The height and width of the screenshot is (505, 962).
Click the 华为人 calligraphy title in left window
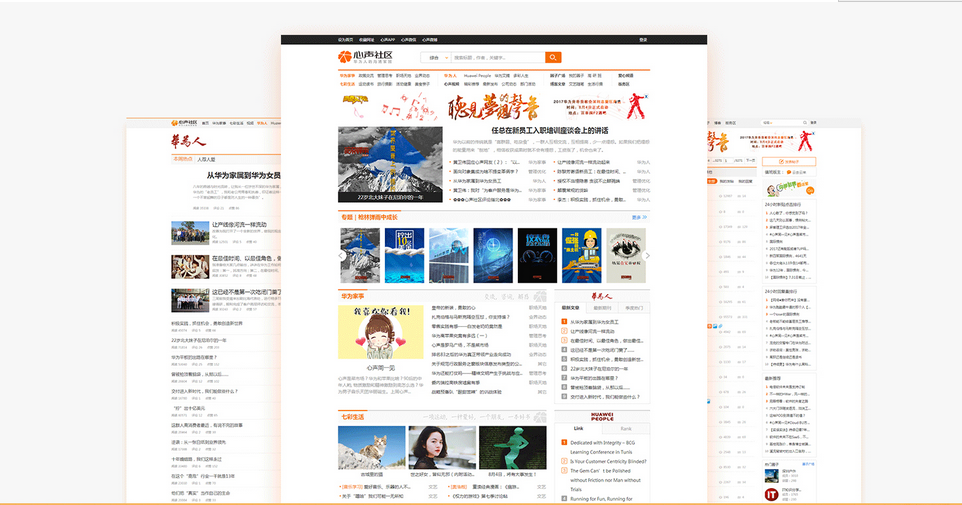coord(188,141)
